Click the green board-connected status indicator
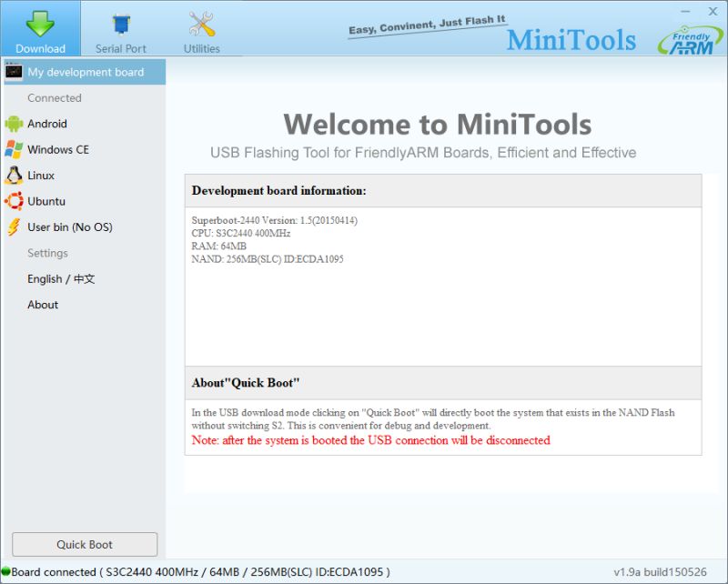 [5, 571]
